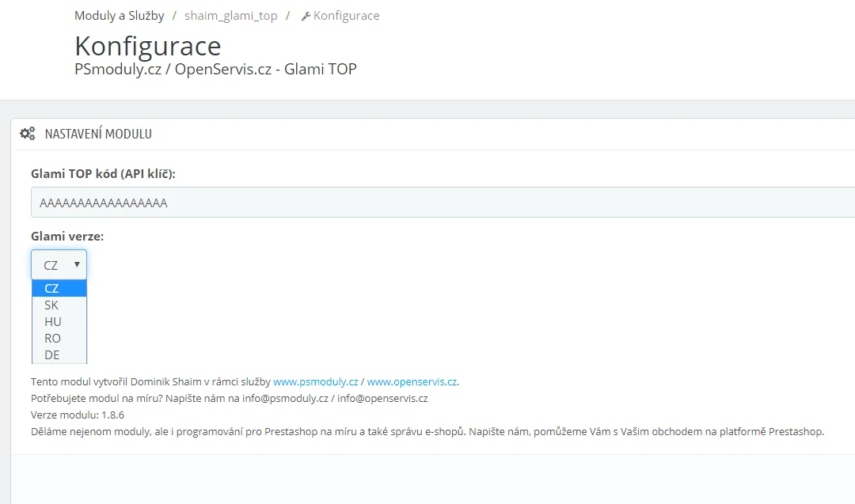The image size is (855, 504).
Task: Click the Verze modulu 1.8.6 text
Action: [78, 415]
